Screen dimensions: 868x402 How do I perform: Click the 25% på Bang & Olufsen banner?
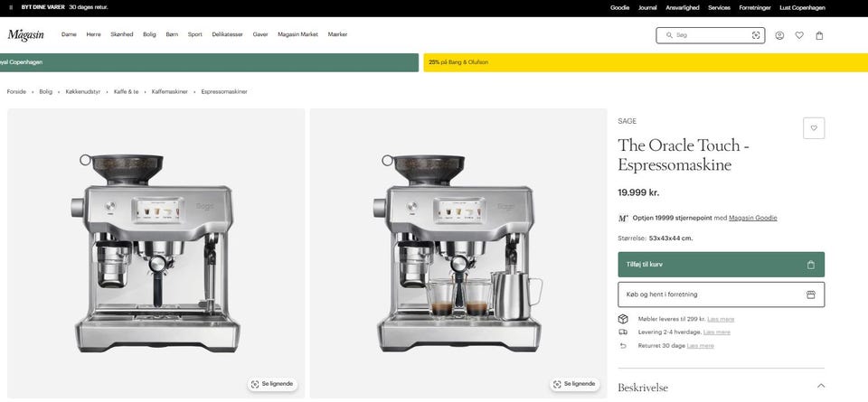click(x=646, y=62)
